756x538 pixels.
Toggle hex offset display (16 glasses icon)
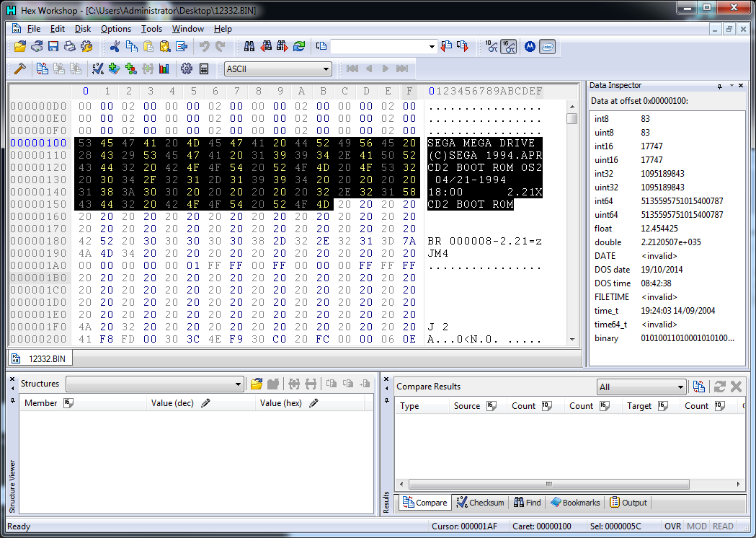point(508,46)
